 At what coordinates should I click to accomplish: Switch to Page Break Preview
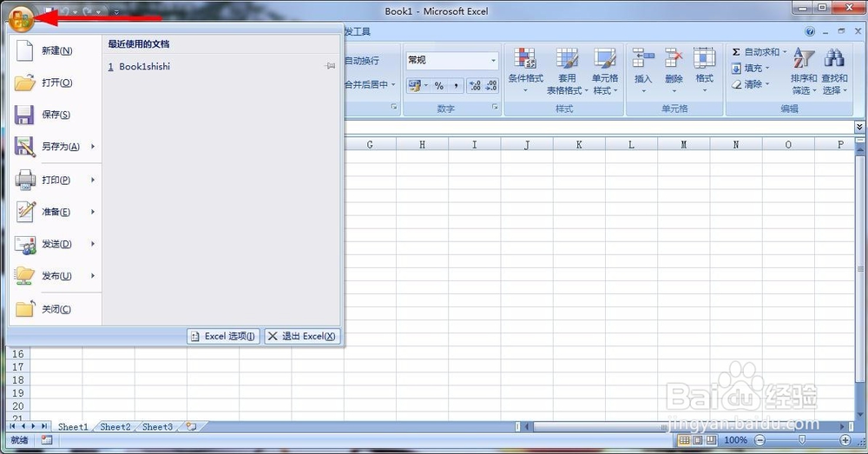[711, 440]
